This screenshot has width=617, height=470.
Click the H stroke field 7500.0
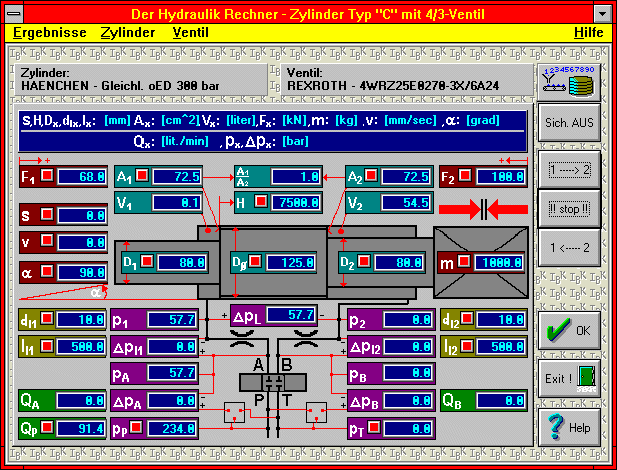[x=296, y=203]
